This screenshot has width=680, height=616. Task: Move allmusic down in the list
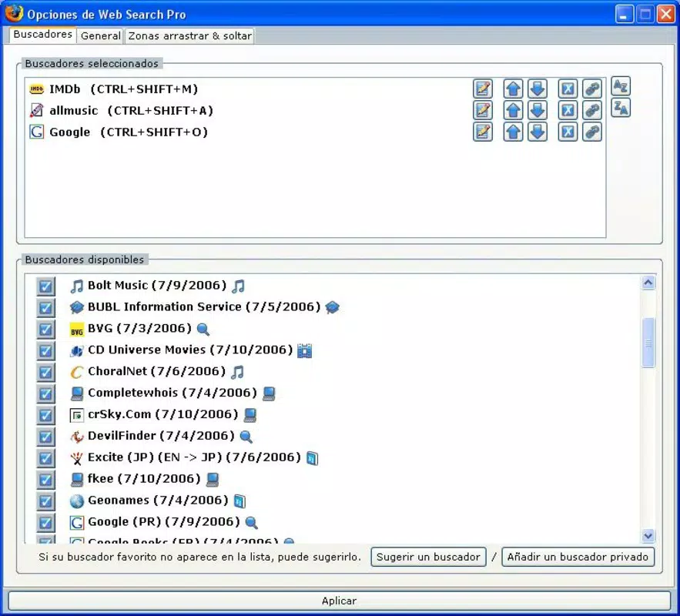point(538,110)
